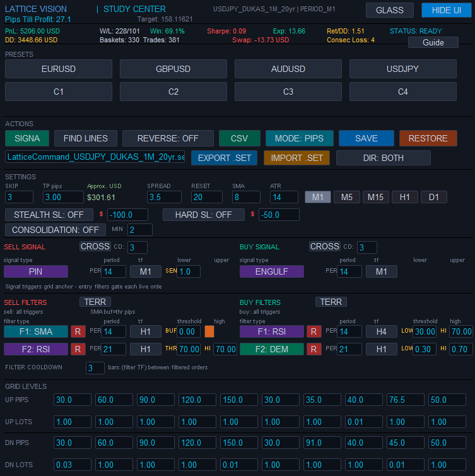Cycle sell signal M1 timeframe selector
Image resolution: width=475 pixels, height=476 pixels.
[x=146, y=271]
